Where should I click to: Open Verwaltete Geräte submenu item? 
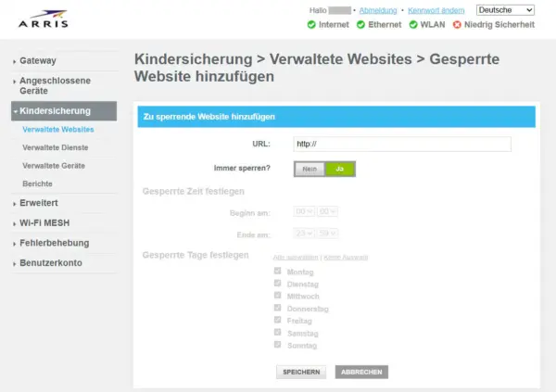(x=54, y=166)
